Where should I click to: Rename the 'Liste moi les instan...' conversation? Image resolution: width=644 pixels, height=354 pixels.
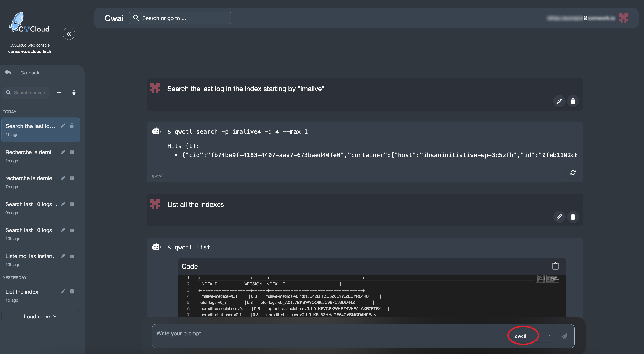[63, 256]
